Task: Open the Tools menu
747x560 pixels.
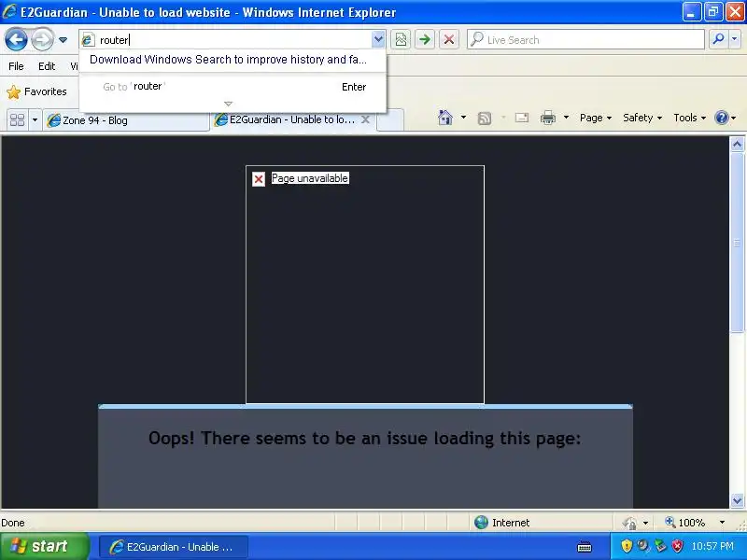Action: point(689,118)
